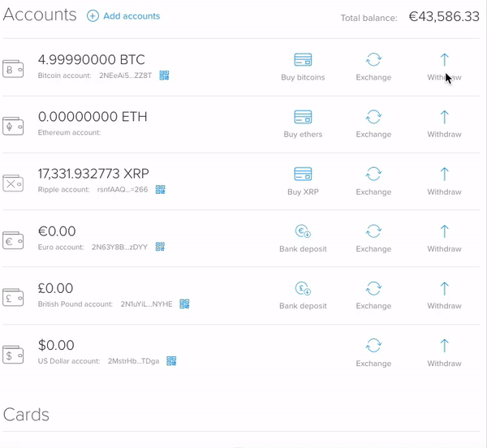Screen dimensions: 487x448
Task: Open Add accounts link text
Action: coord(131,16)
